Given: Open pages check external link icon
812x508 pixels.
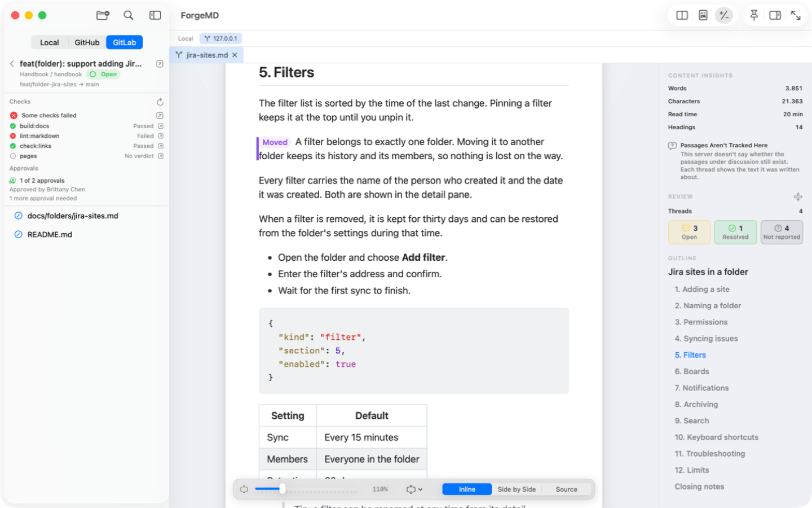Looking at the screenshot, I should pos(161,156).
